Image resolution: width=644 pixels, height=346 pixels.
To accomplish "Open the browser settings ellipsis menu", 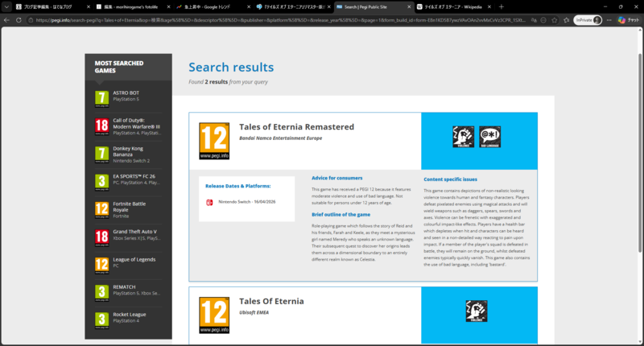I will 609,19.
